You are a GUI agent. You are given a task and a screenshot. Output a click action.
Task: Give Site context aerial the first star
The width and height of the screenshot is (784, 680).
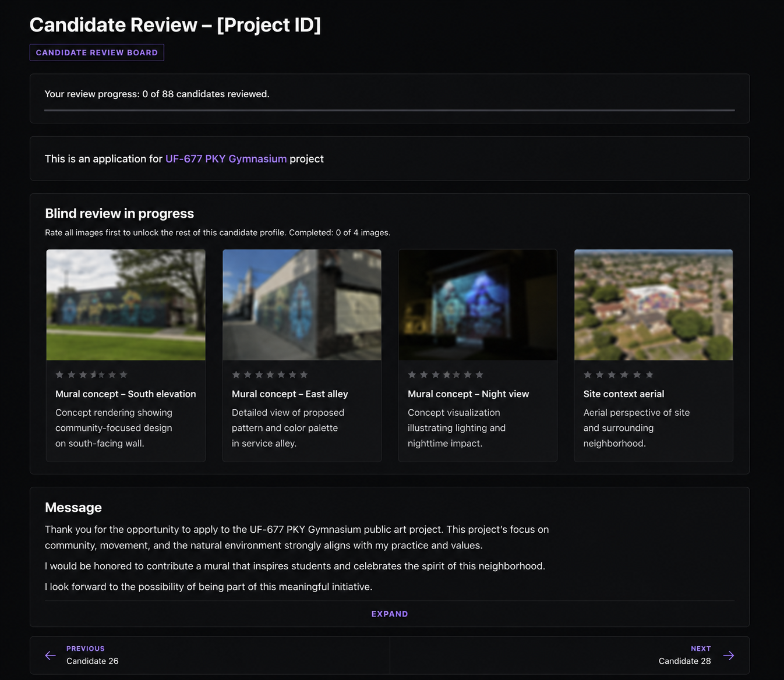point(588,374)
